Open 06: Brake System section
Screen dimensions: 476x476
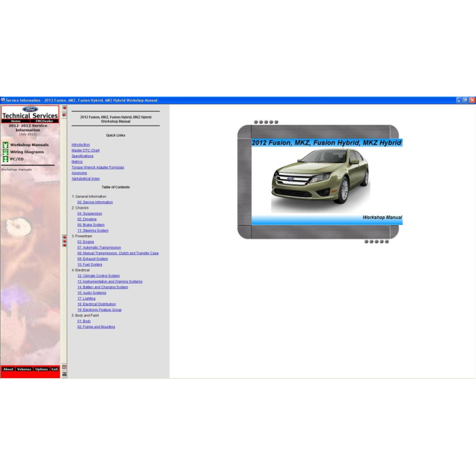(x=90, y=225)
